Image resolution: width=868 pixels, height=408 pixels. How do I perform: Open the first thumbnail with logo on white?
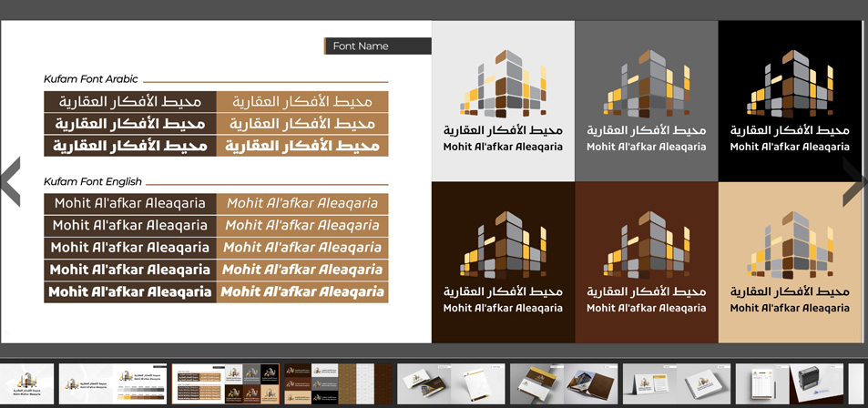[x=27, y=383]
